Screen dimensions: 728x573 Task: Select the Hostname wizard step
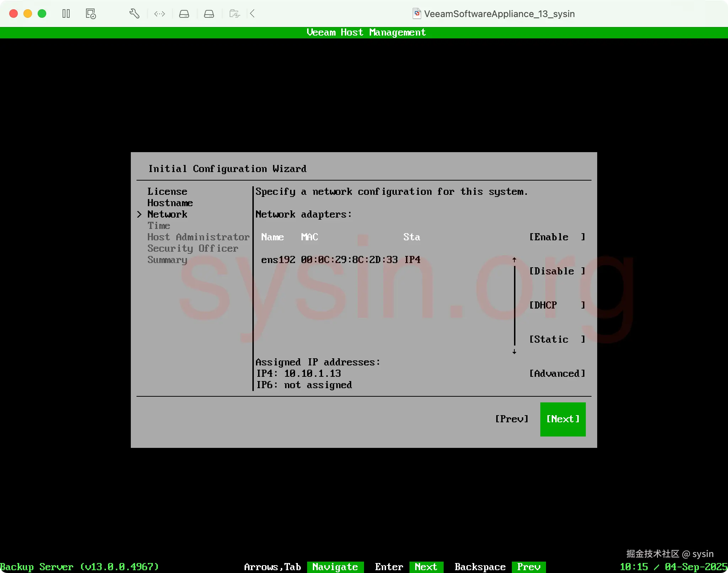tap(170, 203)
